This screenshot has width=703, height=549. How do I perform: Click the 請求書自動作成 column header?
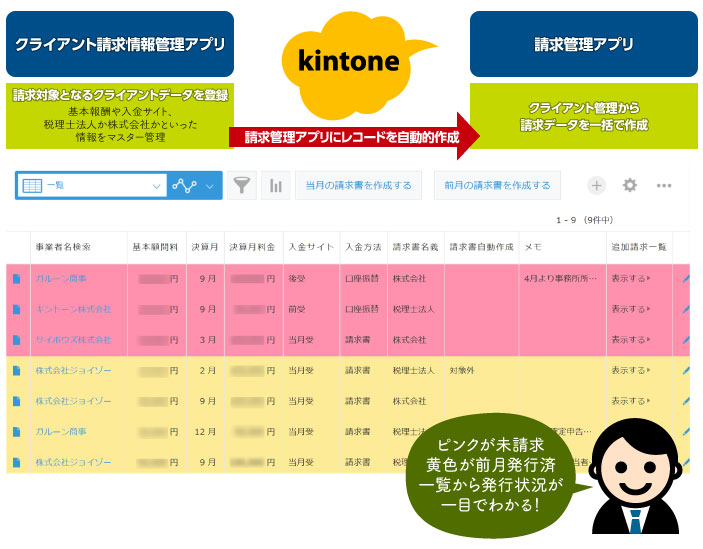click(482, 247)
